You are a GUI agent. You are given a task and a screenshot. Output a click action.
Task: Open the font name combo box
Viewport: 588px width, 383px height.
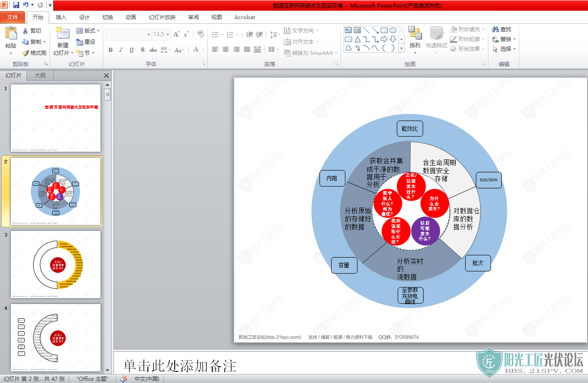tap(129, 34)
